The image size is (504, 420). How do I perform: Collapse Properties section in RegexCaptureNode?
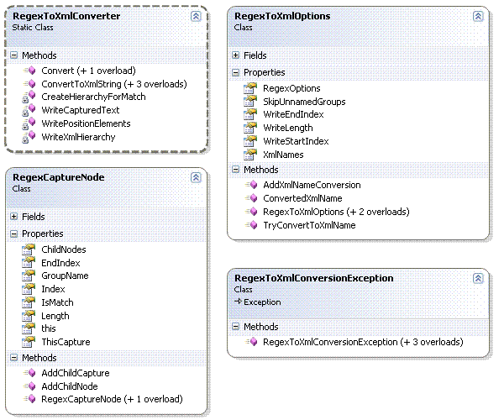[x=13, y=234]
